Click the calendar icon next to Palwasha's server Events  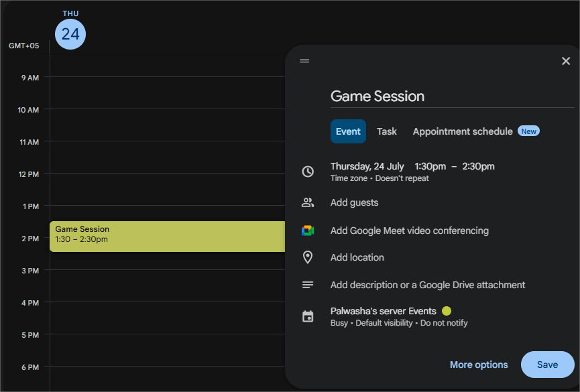(x=308, y=316)
